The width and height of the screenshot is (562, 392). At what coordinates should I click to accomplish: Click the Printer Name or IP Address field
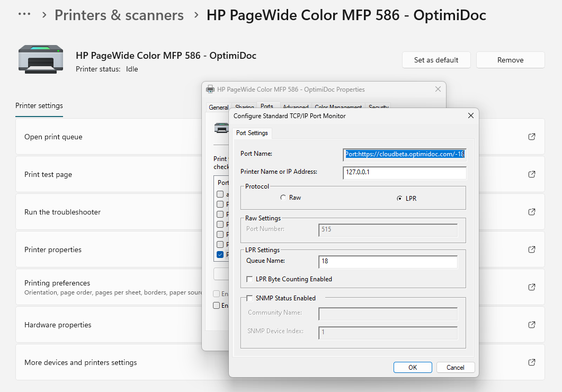tap(405, 172)
